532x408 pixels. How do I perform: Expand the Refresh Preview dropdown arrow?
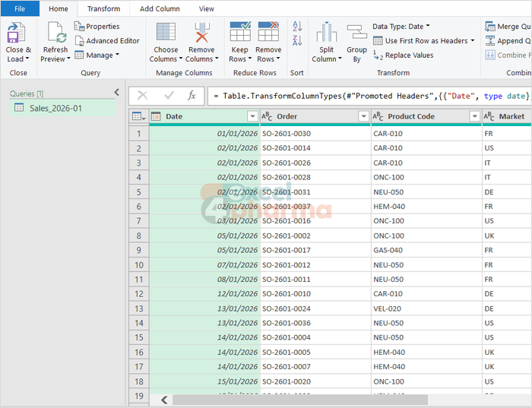pyautogui.click(x=68, y=59)
